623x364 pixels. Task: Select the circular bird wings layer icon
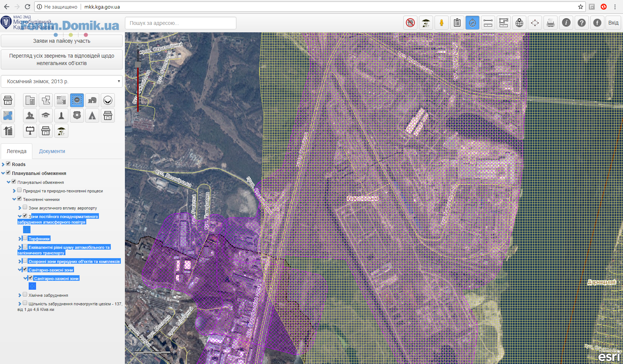[108, 100]
